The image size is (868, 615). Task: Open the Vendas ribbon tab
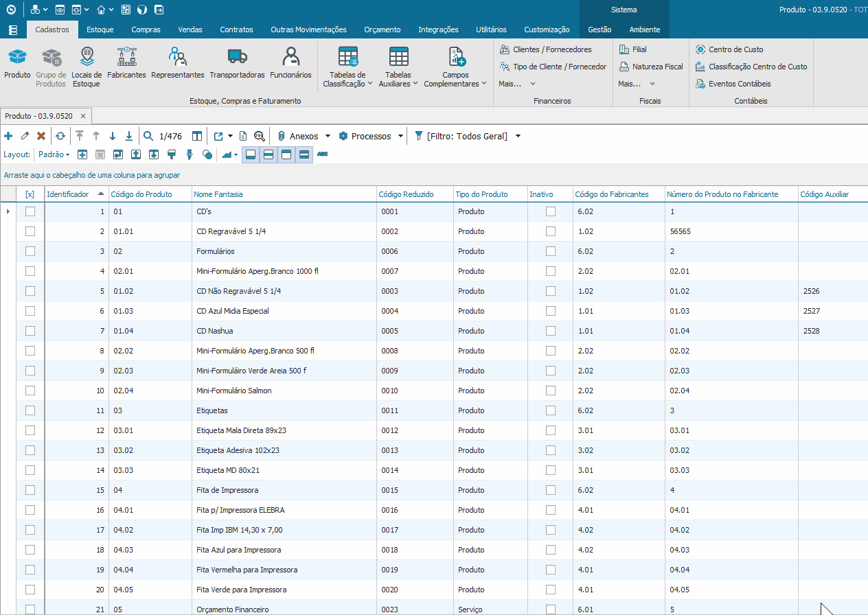click(x=190, y=30)
